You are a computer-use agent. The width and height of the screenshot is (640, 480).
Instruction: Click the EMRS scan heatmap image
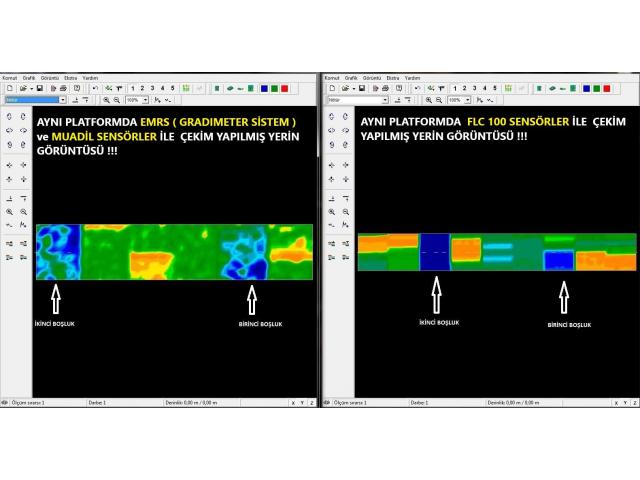pos(174,251)
